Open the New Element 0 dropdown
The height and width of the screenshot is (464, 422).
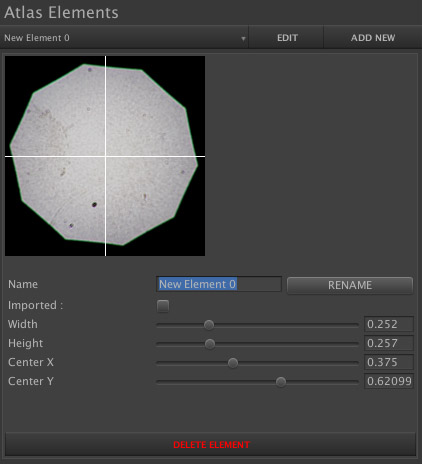point(124,38)
